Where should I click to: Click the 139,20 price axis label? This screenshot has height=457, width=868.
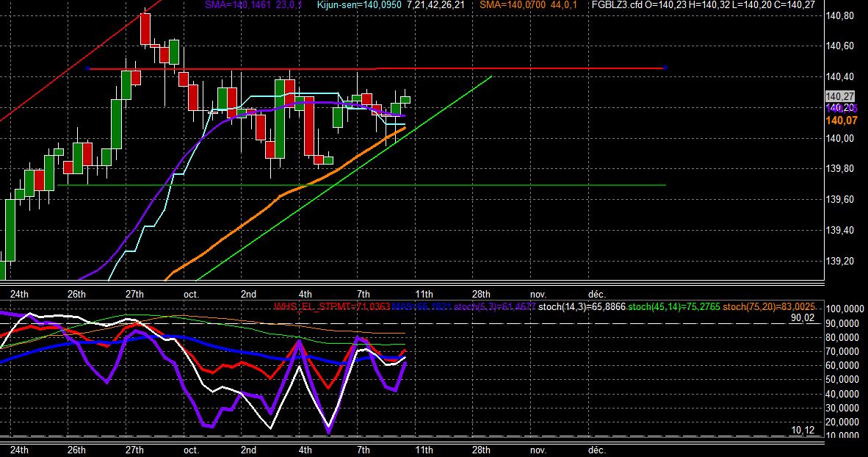tap(839, 261)
